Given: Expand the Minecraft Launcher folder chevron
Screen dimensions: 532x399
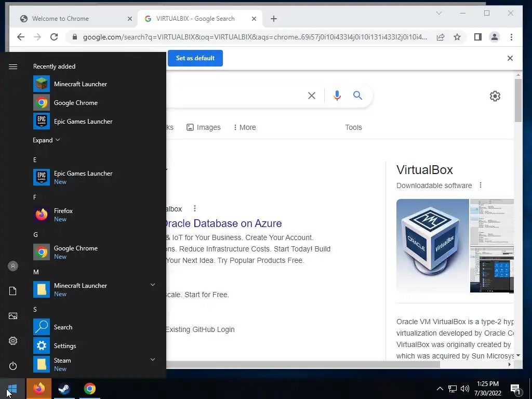Looking at the screenshot, I should click(x=153, y=285).
